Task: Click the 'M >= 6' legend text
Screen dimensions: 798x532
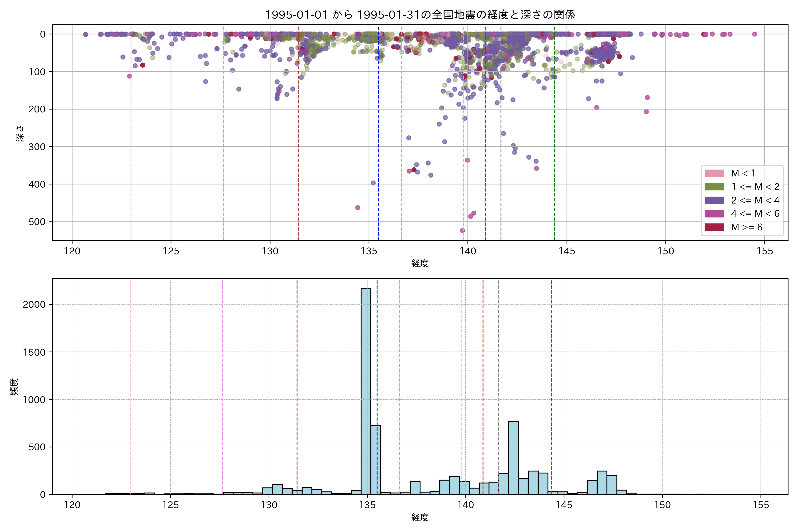Action: [746, 227]
